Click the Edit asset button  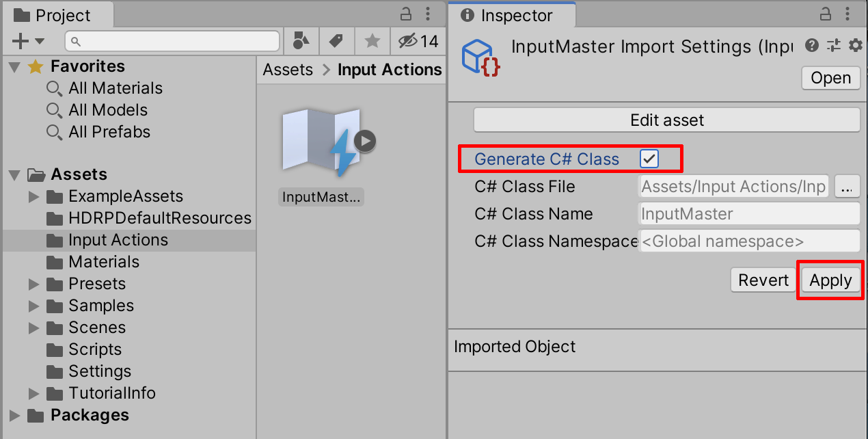pos(666,120)
